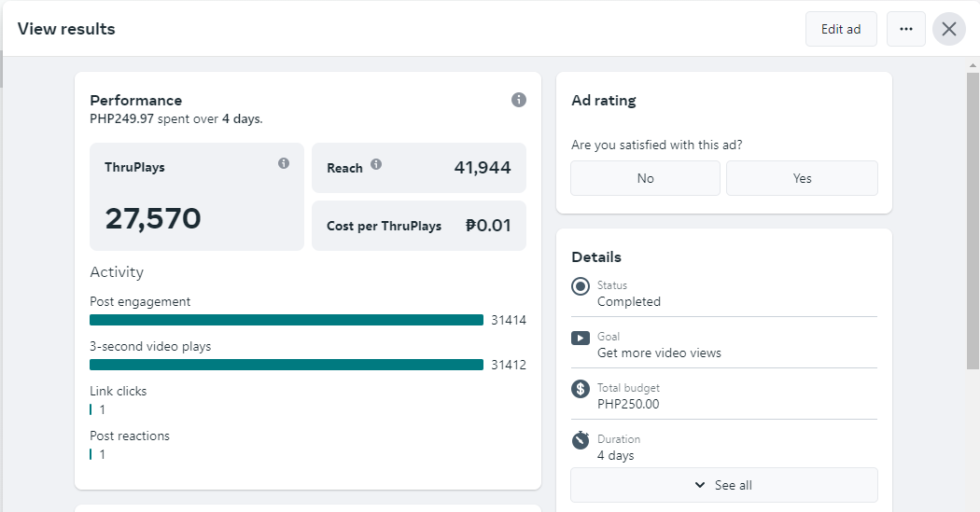
Task: Click the Duration stopwatch icon
Action: pos(581,439)
